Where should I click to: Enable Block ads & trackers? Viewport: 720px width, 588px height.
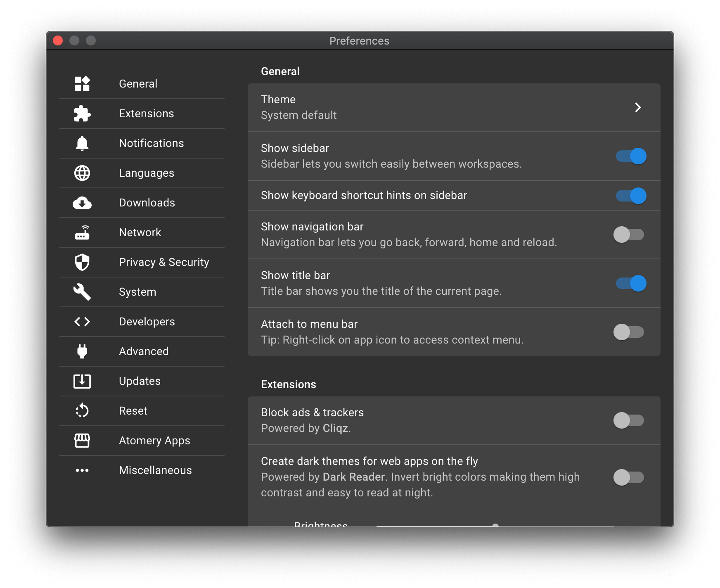pos(629,420)
